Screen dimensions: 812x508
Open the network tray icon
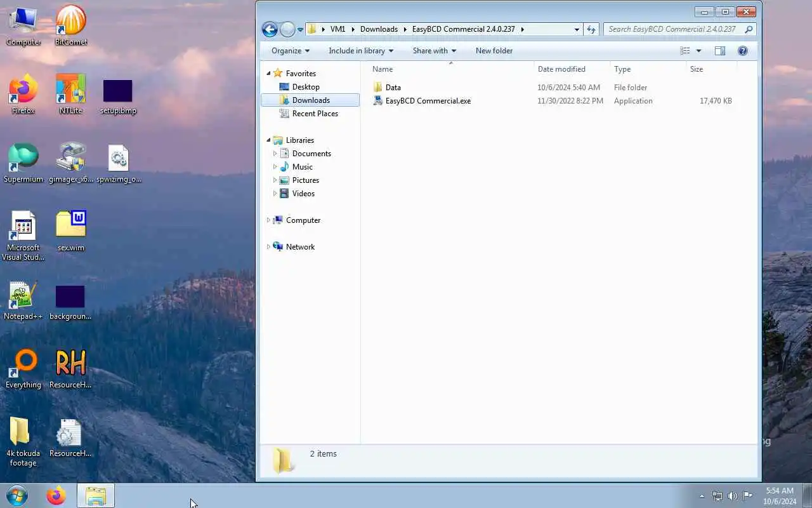717,496
